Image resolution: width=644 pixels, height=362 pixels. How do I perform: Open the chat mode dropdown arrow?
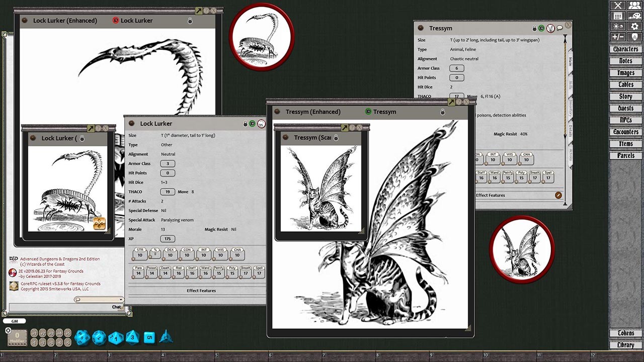121,299
